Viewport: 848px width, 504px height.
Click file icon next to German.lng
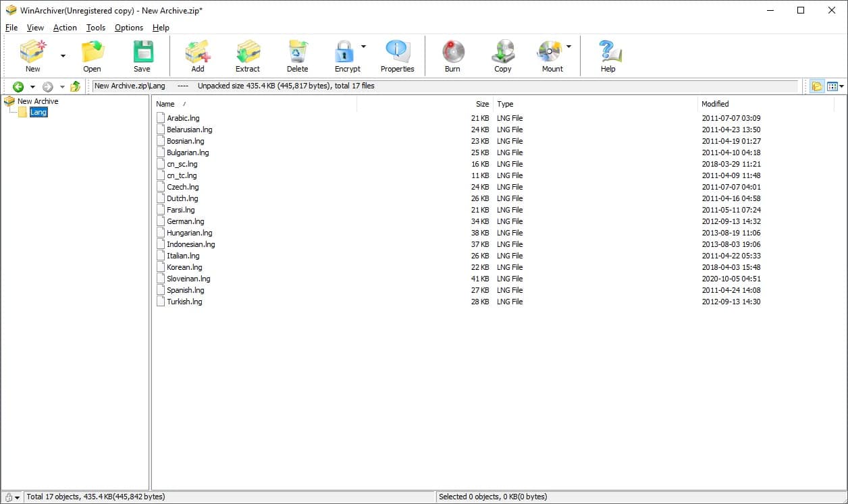(x=161, y=221)
